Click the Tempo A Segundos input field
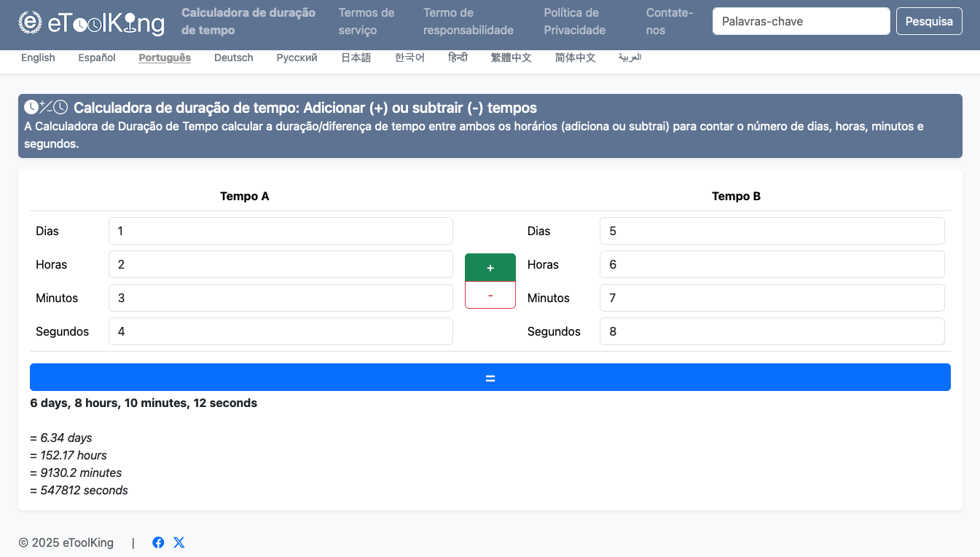The width and height of the screenshot is (980, 557). pyautogui.click(x=281, y=331)
